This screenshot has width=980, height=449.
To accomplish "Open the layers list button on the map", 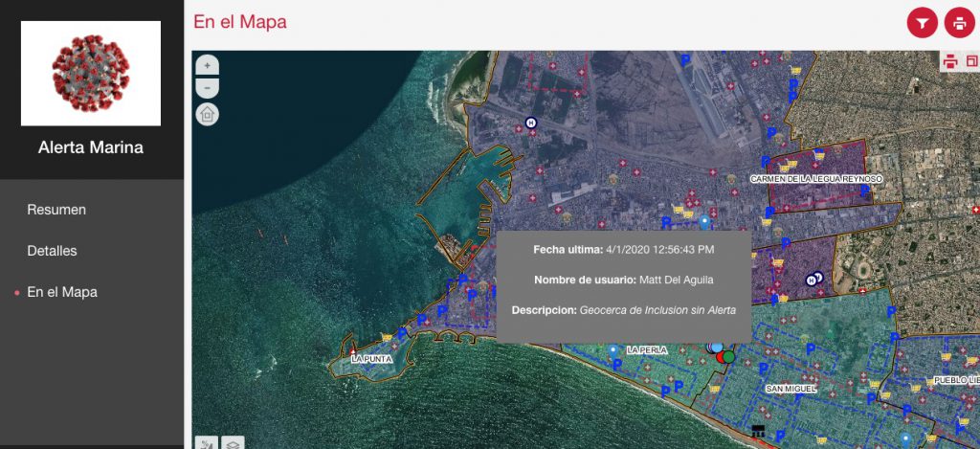I will pos(233,443).
